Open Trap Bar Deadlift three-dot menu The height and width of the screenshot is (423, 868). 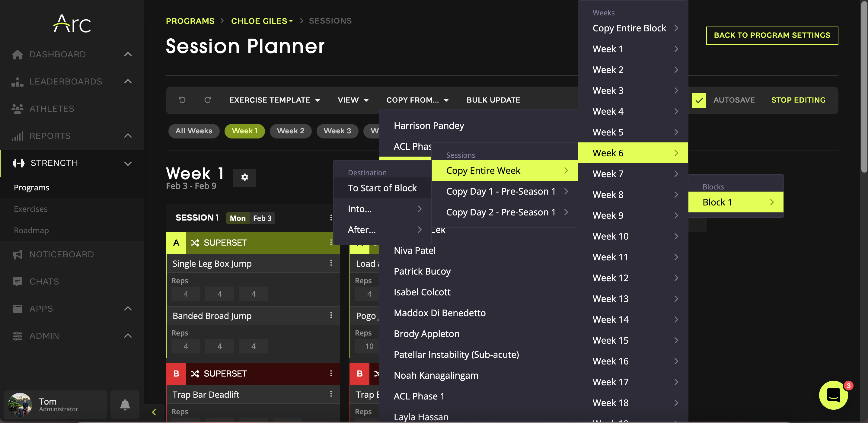coord(331,394)
